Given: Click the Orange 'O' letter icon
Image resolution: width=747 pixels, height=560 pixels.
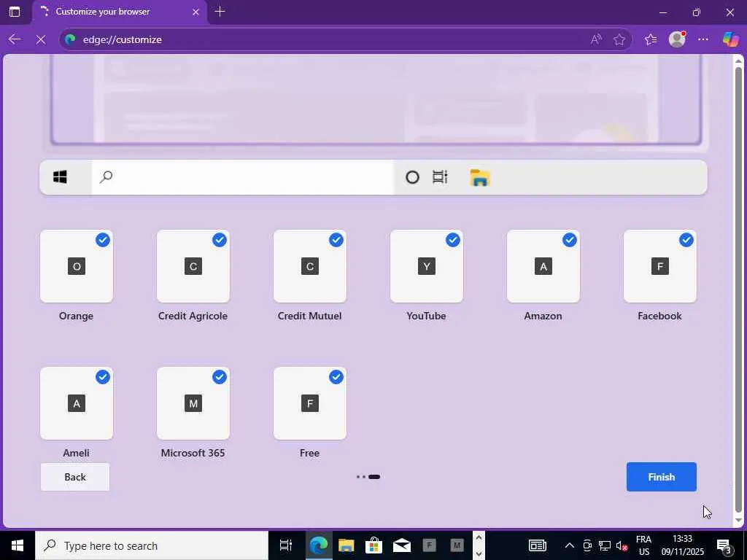Looking at the screenshot, I should pos(76,266).
